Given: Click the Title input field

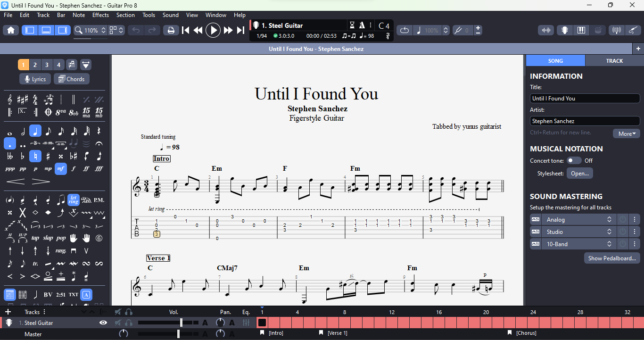Looking at the screenshot, I should 585,99.
